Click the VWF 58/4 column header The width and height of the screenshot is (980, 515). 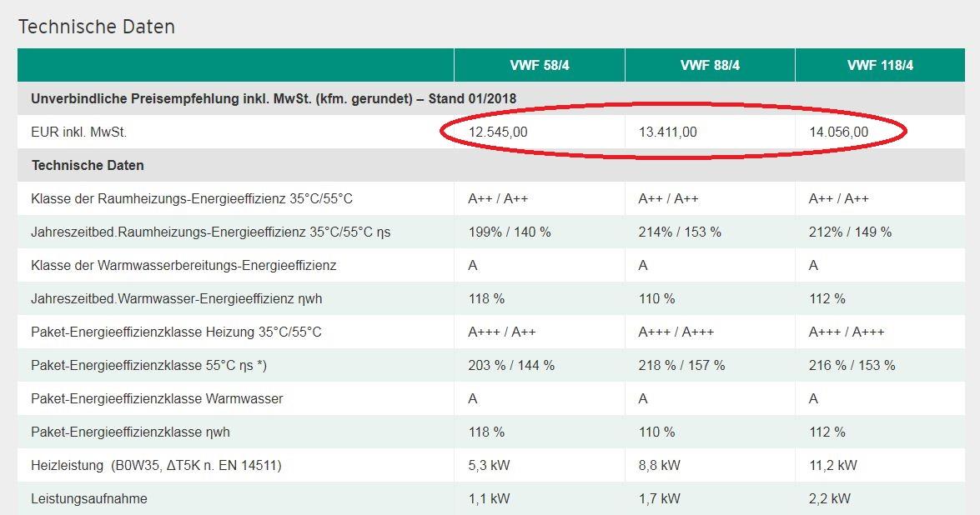(x=540, y=65)
